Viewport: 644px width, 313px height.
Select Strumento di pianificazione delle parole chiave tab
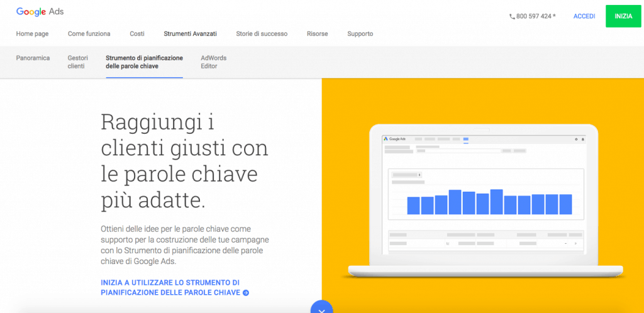tap(144, 62)
